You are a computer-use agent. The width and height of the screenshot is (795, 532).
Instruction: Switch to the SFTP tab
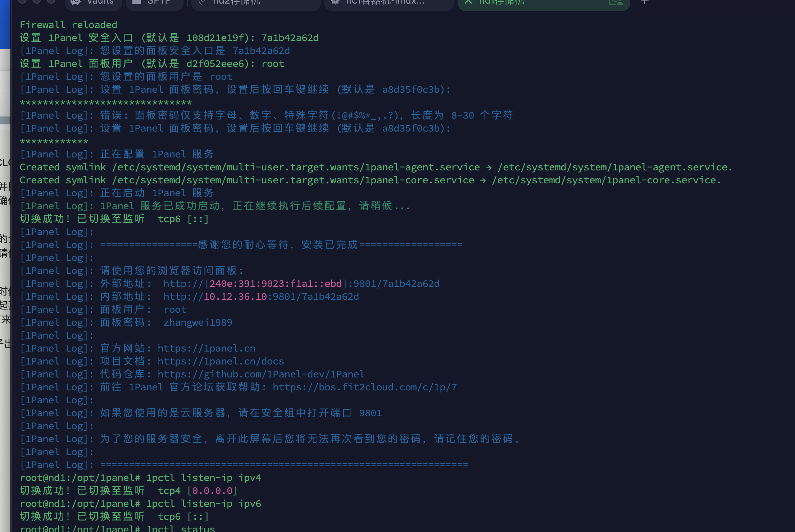point(155,2)
